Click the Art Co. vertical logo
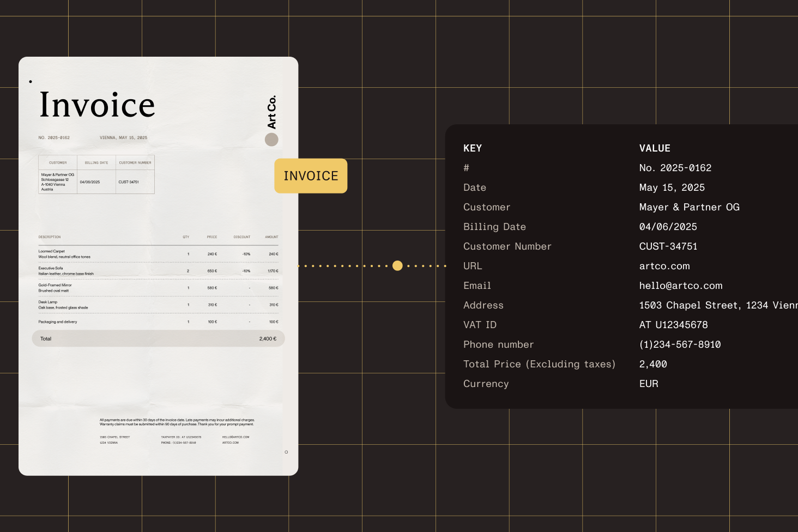 [x=271, y=112]
